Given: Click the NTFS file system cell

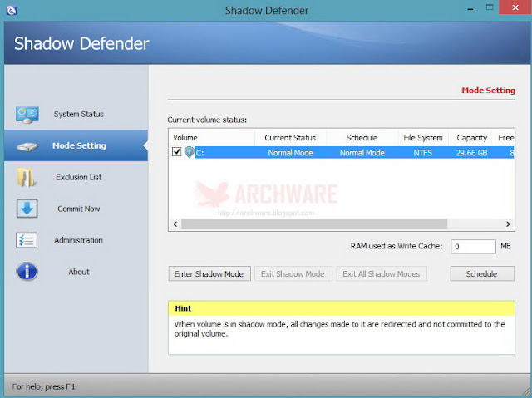Looking at the screenshot, I should click(423, 153).
